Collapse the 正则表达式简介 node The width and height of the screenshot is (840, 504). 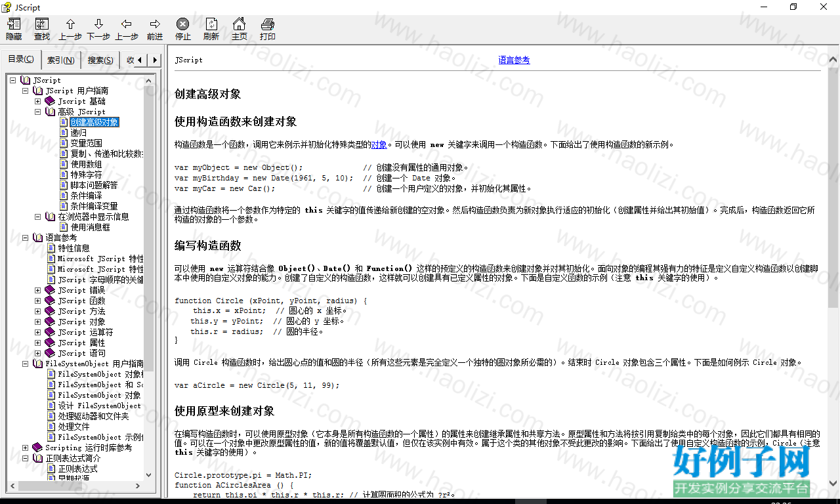pyautogui.click(x=25, y=458)
